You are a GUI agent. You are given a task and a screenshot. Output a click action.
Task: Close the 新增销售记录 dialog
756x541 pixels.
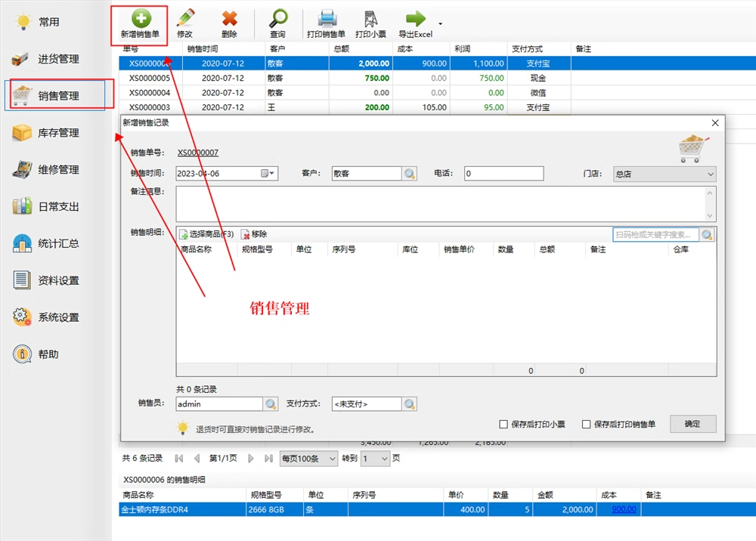pyautogui.click(x=715, y=123)
